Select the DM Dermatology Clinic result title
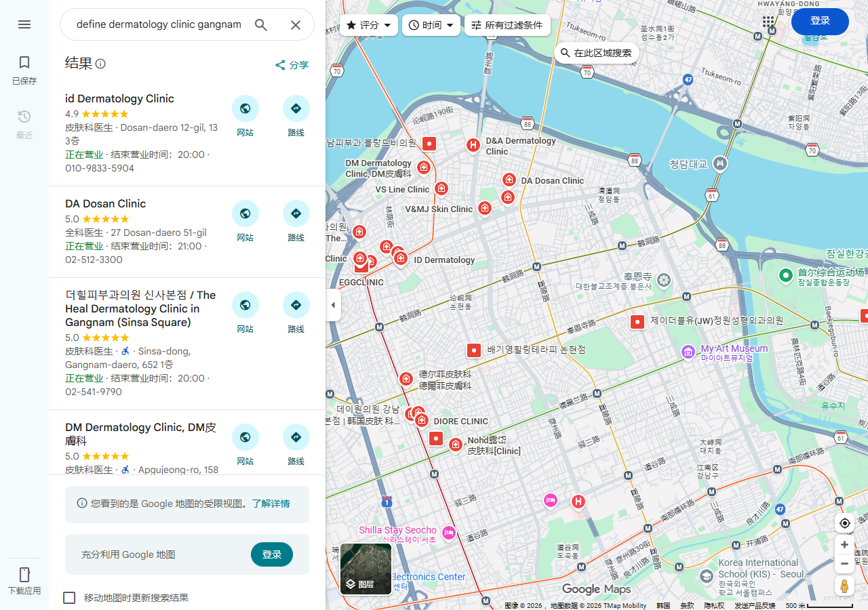This screenshot has width=868, height=610. (x=140, y=434)
